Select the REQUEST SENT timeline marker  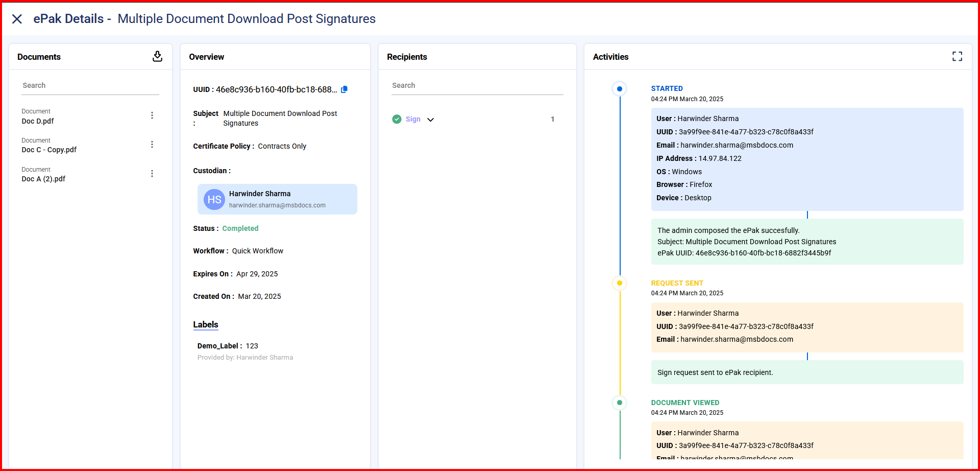click(619, 283)
